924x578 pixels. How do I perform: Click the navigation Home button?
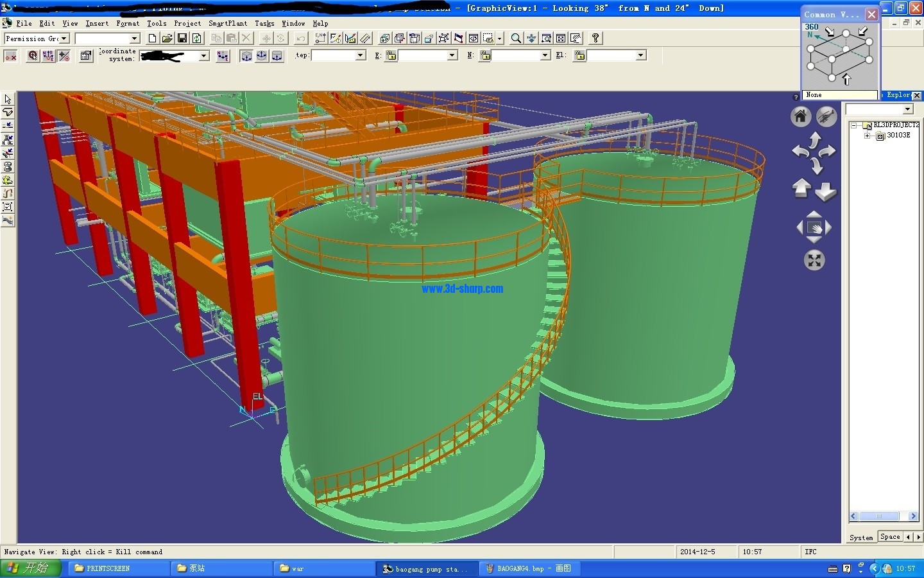(800, 116)
